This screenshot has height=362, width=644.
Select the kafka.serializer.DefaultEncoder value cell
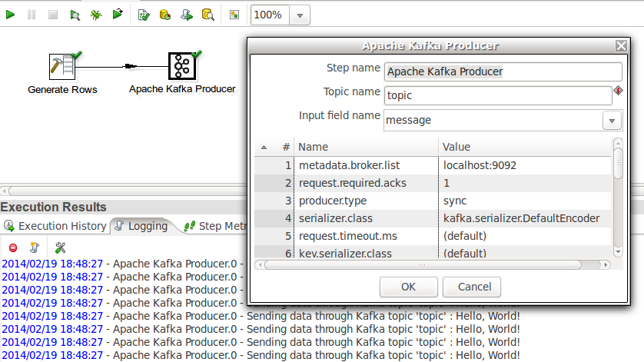pos(525,218)
